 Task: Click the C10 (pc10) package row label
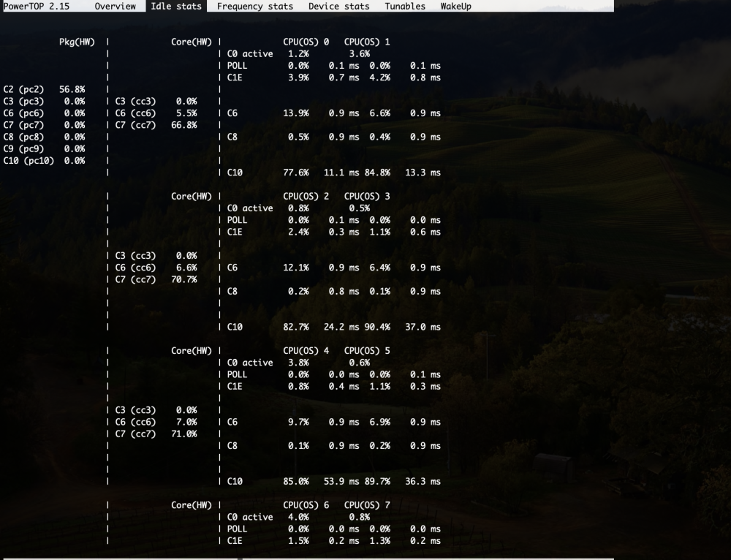pos(29,161)
